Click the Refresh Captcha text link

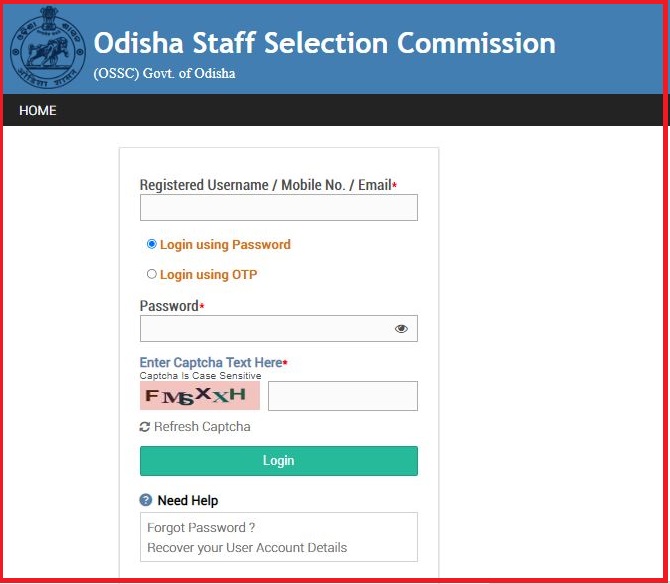[x=202, y=427]
